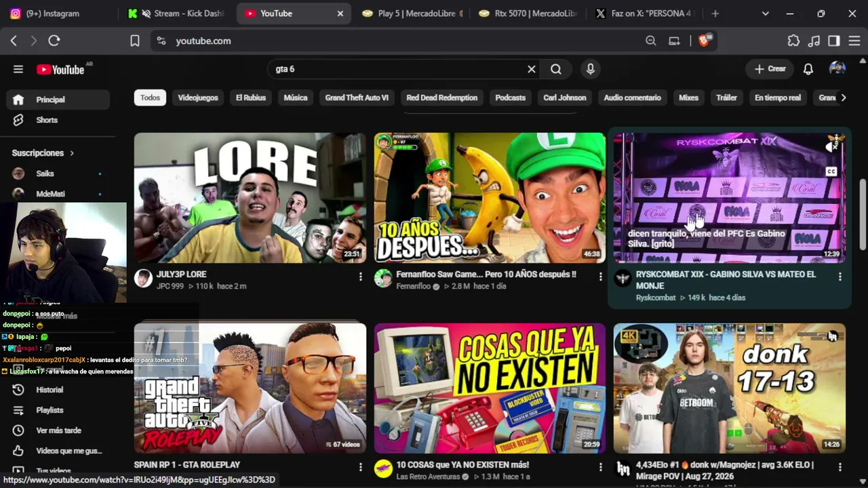Click the Crear button
The width and height of the screenshot is (868, 488).
click(x=770, y=69)
